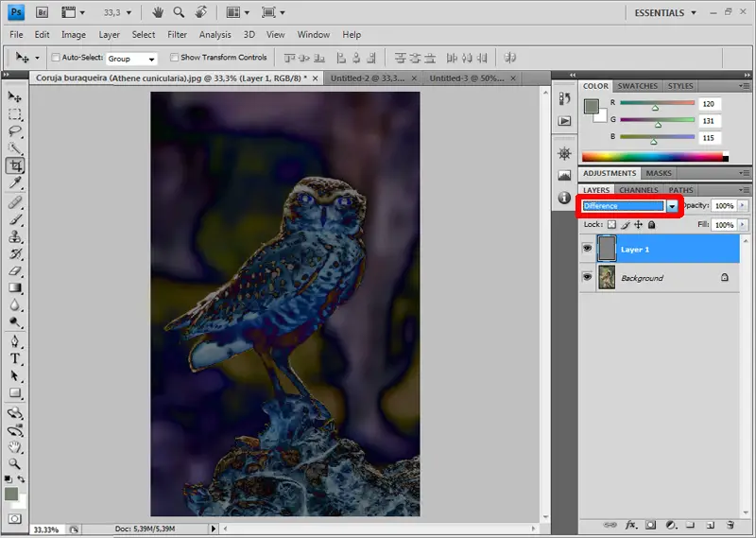Check Show Transform Controls
This screenshot has height=538, width=756.
click(x=174, y=58)
